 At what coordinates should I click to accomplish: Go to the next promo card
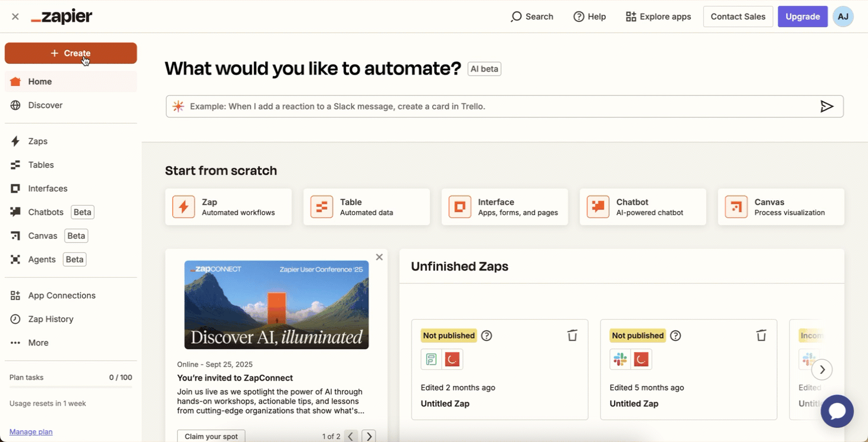click(369, 437)
